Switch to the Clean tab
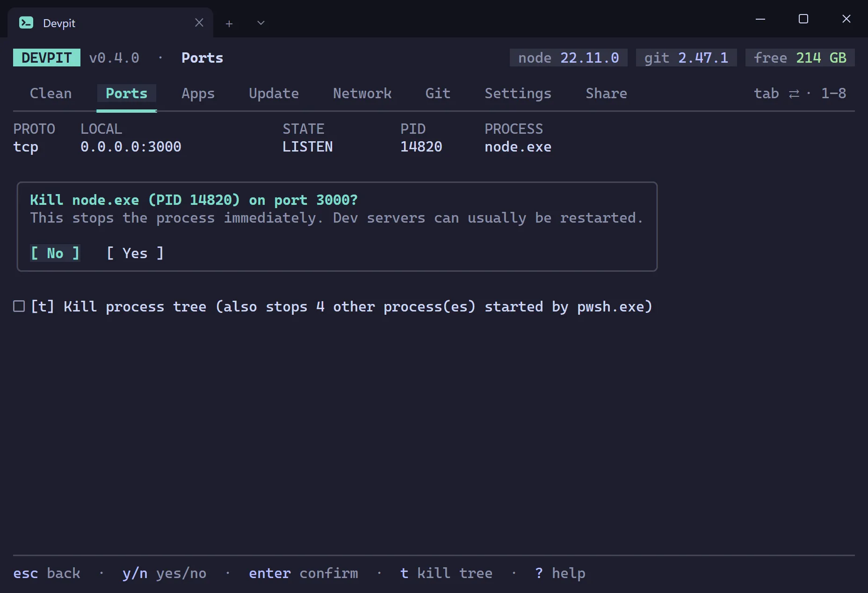The width and height of the screenshot is (868, 593). 51,94
